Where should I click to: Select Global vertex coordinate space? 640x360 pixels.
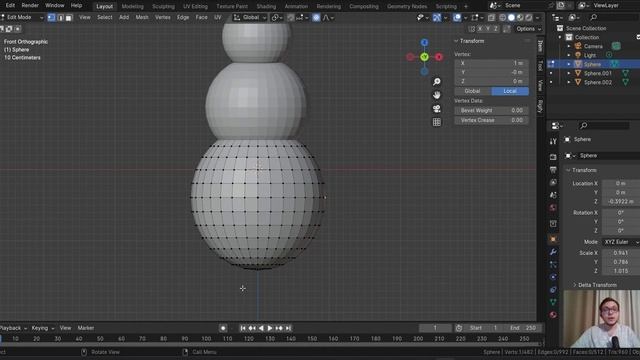point(473,91)
